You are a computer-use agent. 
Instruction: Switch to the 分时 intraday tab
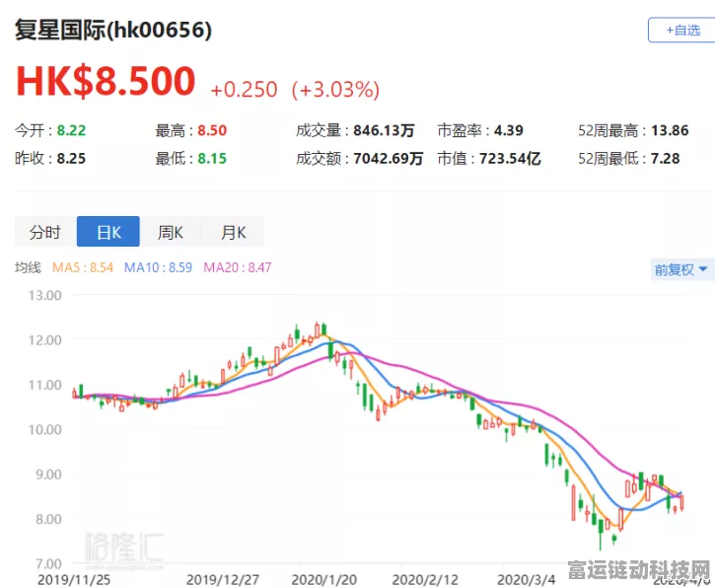click(x=45, y=232)
